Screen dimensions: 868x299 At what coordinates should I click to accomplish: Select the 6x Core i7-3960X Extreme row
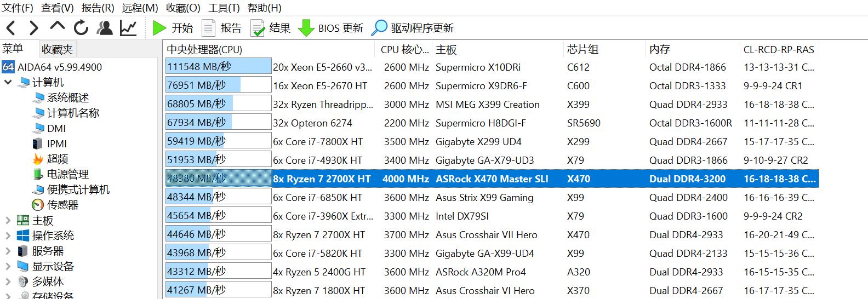[x=492, y=216]
